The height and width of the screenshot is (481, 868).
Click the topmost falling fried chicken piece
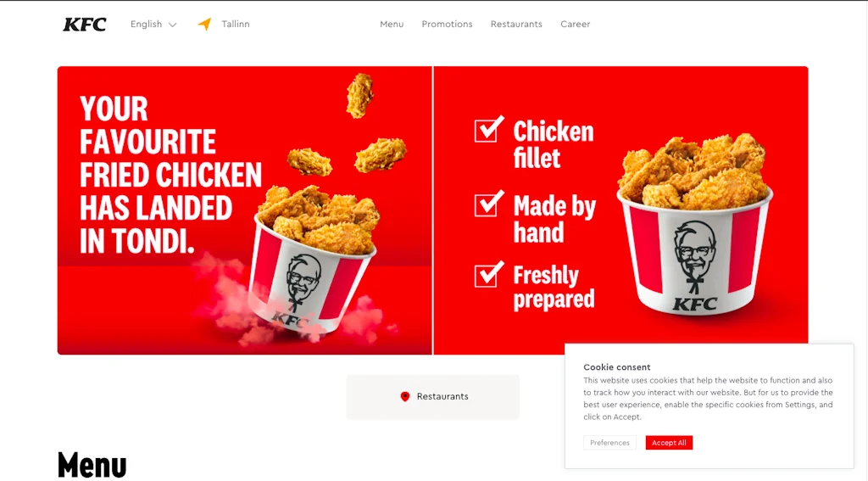(359, 95)
